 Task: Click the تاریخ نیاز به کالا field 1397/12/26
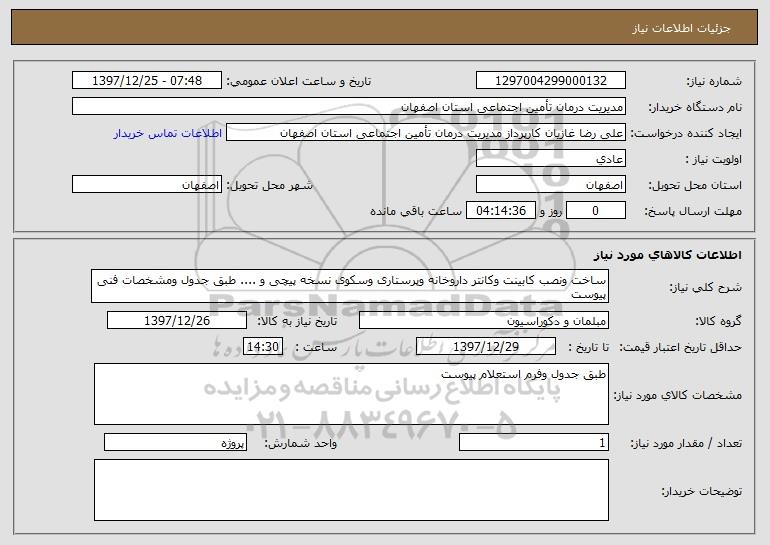pyautogui.click(x=177, y=321)
